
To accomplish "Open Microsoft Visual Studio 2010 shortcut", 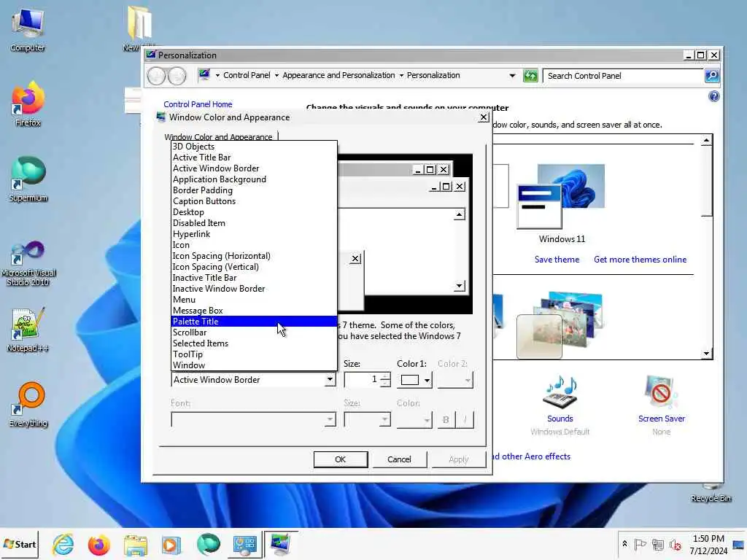I will tap(28, 262).
